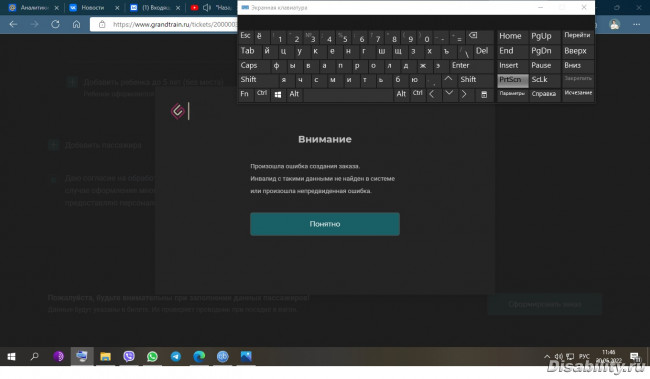Tap the Home key
This screenshot has width=650, height=379.
(x=512, y=36)
